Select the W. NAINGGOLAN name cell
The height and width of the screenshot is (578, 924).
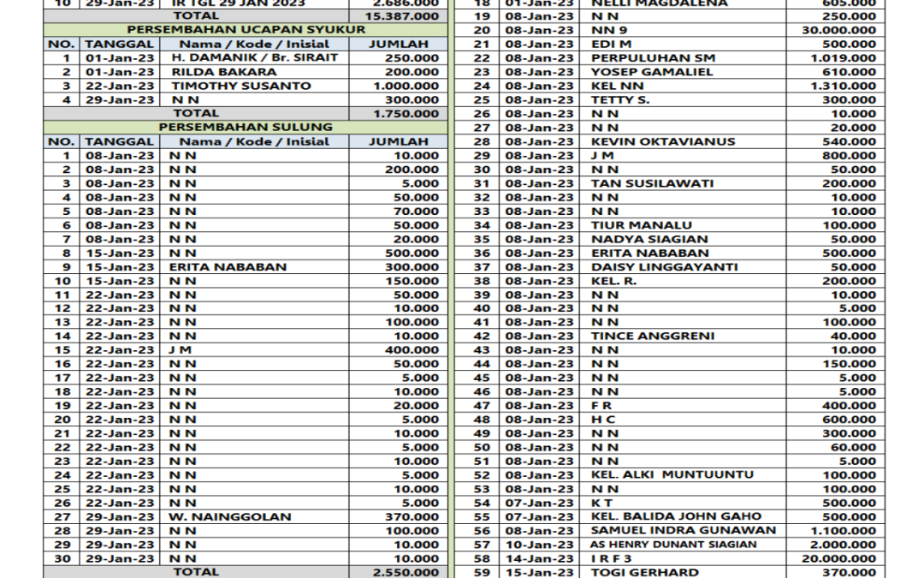229,516
